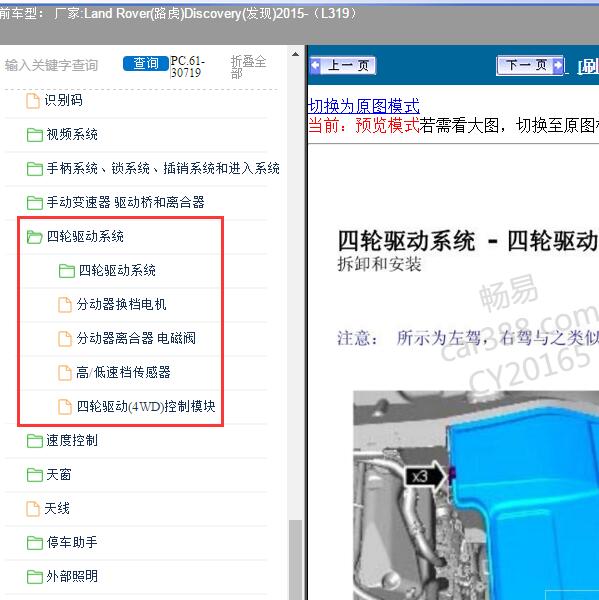The image size is (599, 600).
Task: Click the 查询 search button
Action: coord(146,64)
